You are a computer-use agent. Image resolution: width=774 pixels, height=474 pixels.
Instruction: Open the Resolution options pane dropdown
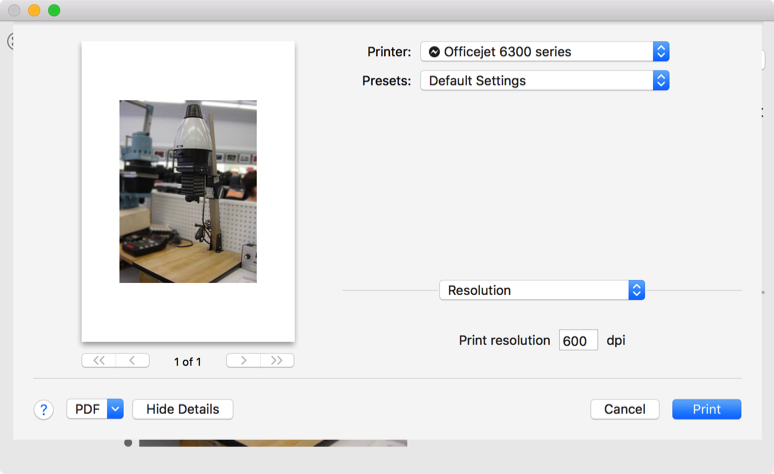point(542,290)
